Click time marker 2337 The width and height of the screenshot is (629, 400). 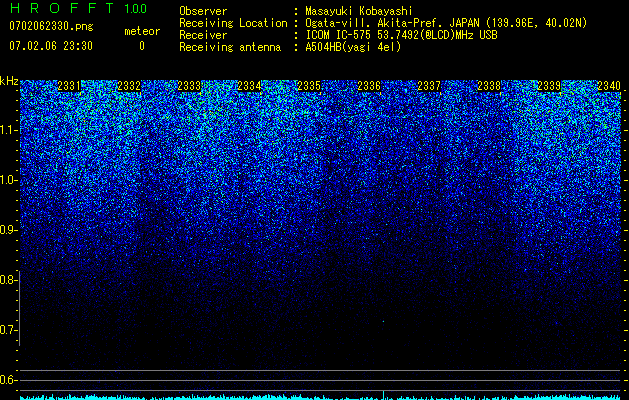click(x=429, y=86)
